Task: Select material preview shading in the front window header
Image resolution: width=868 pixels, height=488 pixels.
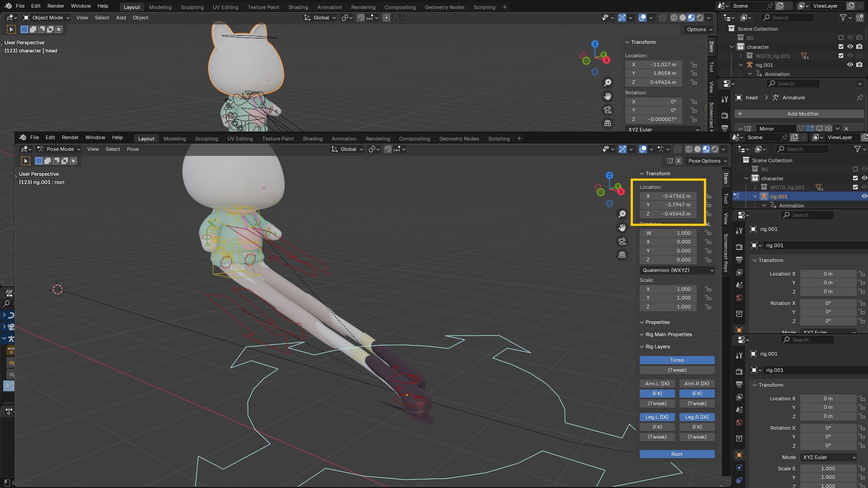Action: [706, 149]
